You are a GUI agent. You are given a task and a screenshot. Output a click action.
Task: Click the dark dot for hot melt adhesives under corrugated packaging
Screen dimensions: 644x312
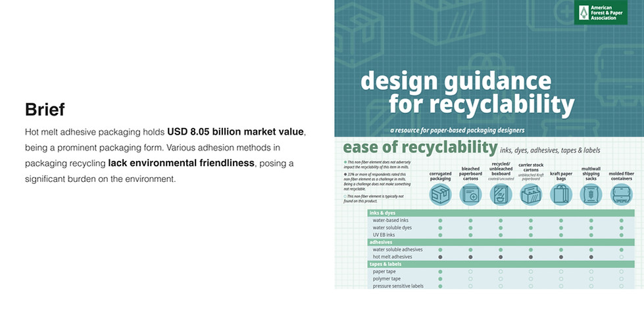[x=440, y=257]
